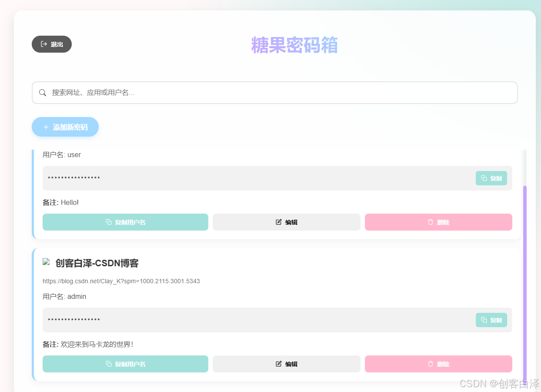Click the logout arrow icon on 退出 button
This screenshot has height=392, width=541.
tap(43, 44)
